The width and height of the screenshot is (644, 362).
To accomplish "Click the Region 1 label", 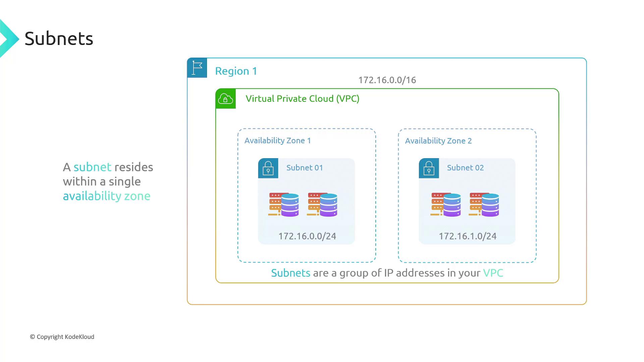I will pyautogui.click(x=236, y=71).
